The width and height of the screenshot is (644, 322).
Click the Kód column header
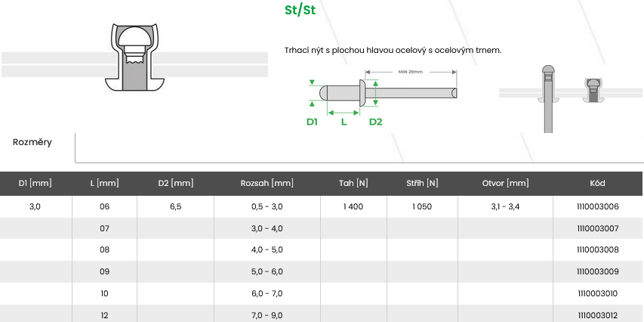tap(597, 183)
